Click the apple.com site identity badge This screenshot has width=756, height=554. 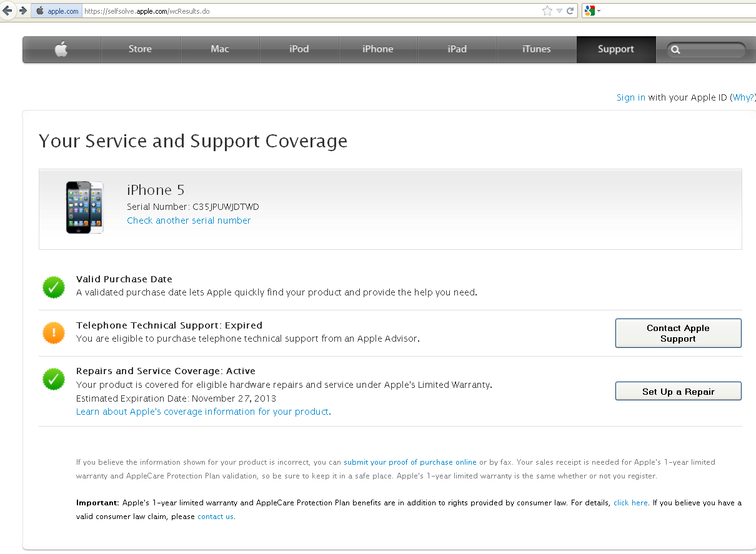tap(57, 11)
